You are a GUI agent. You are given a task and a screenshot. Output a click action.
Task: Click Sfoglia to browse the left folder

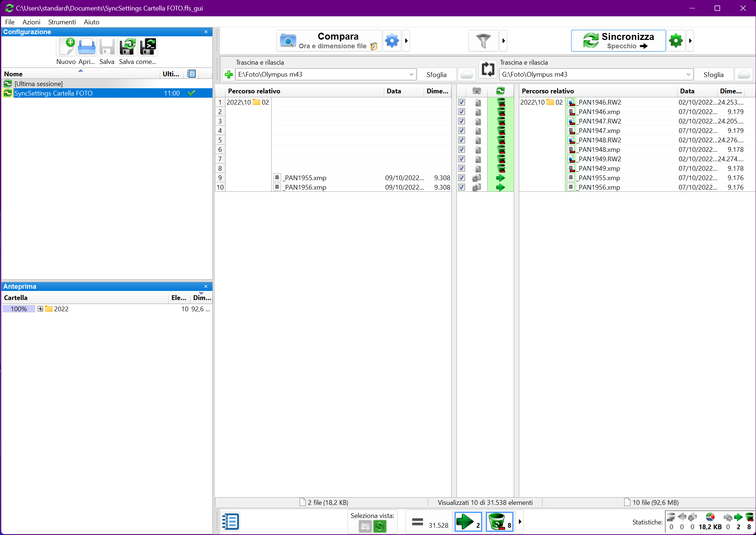click(436, 74)
